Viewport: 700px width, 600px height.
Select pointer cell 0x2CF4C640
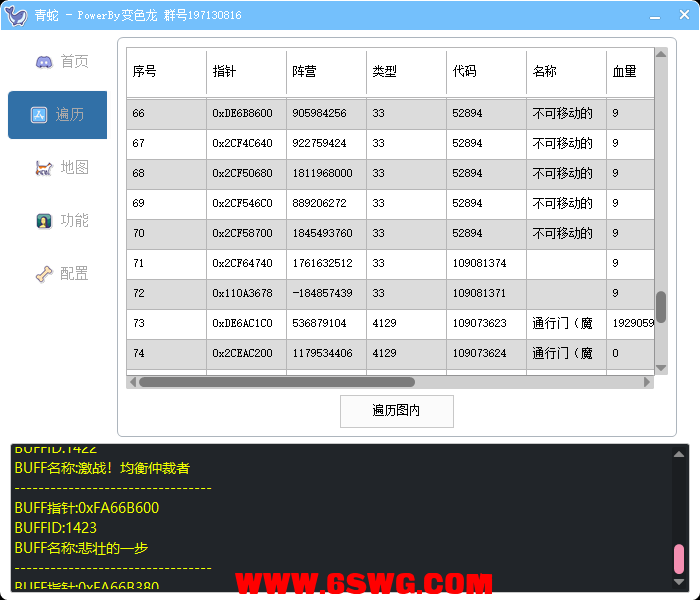(246, 144)
